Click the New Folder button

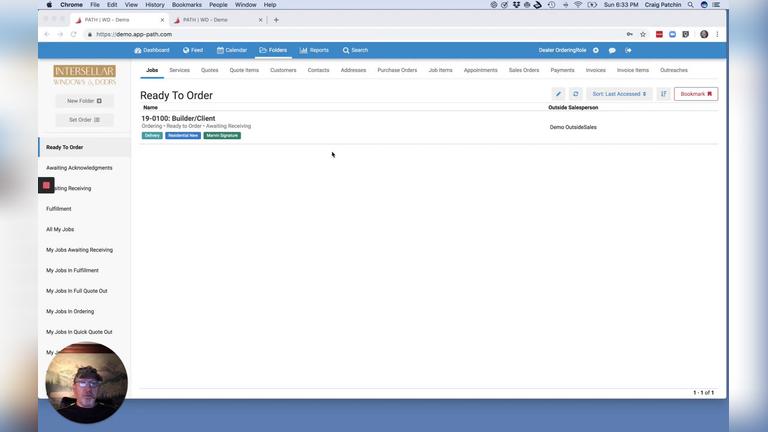click(x=84, y=101)
